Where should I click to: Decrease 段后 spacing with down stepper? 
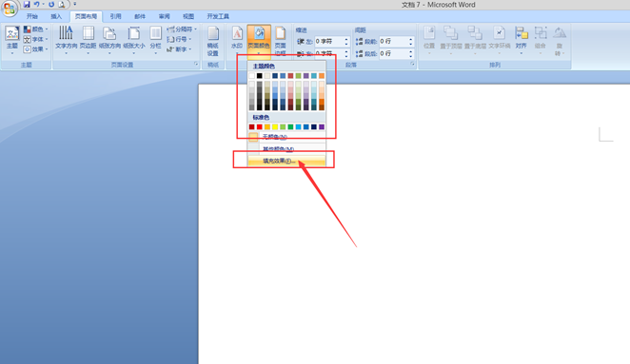(x=410, y=56)
